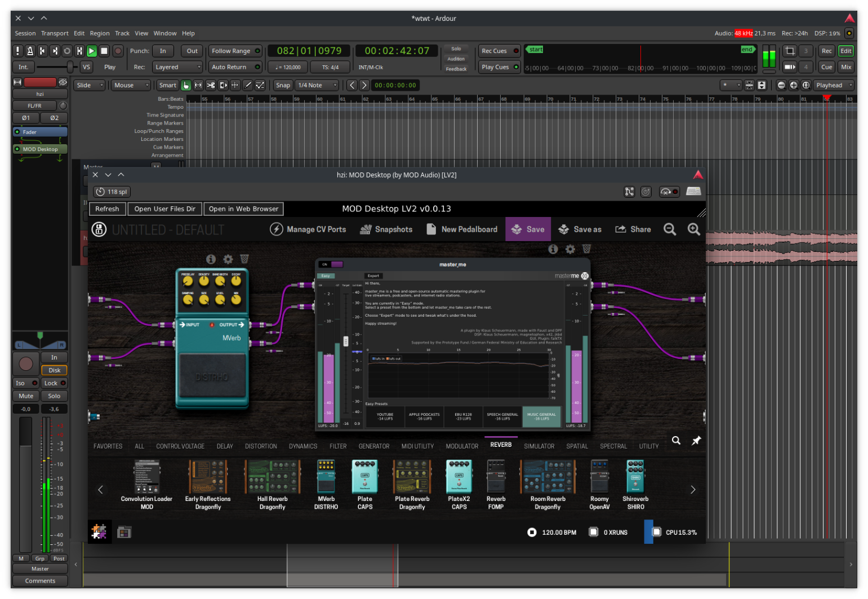Click New Pedalboard button
This screenshot has width=868, height=599.
point(462,229)
